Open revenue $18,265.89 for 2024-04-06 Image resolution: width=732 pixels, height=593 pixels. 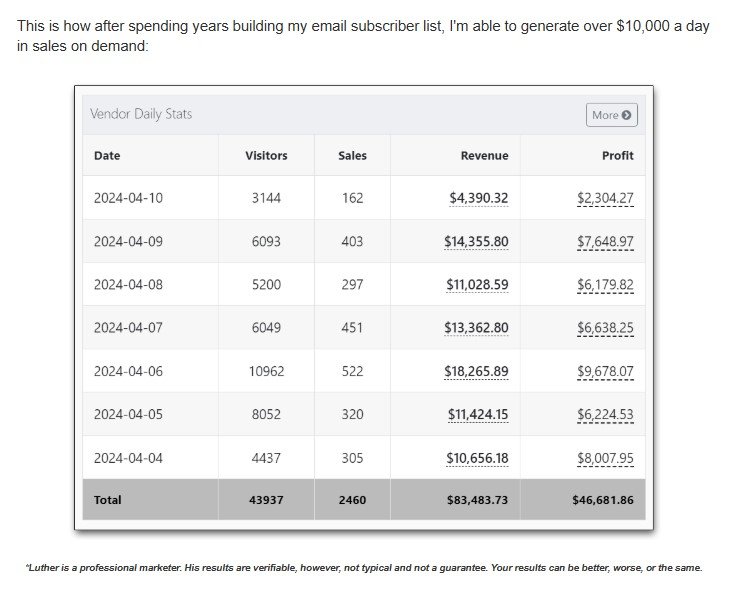476,371
